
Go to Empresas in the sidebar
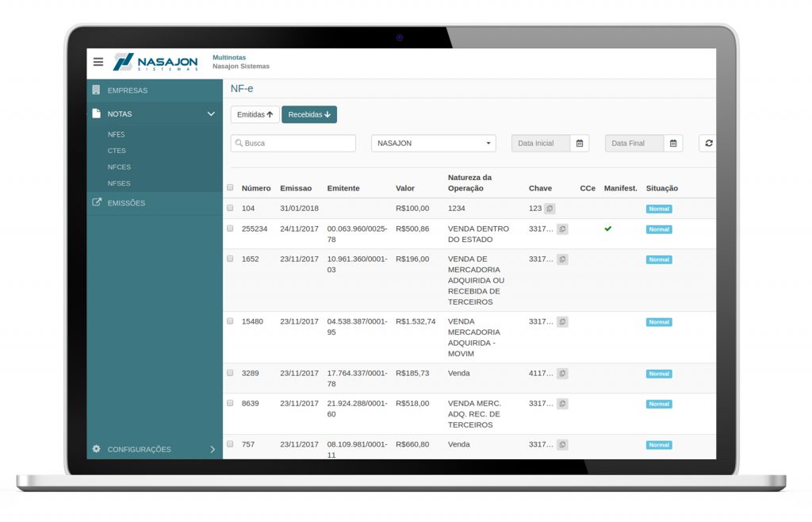tap(128, 90)
